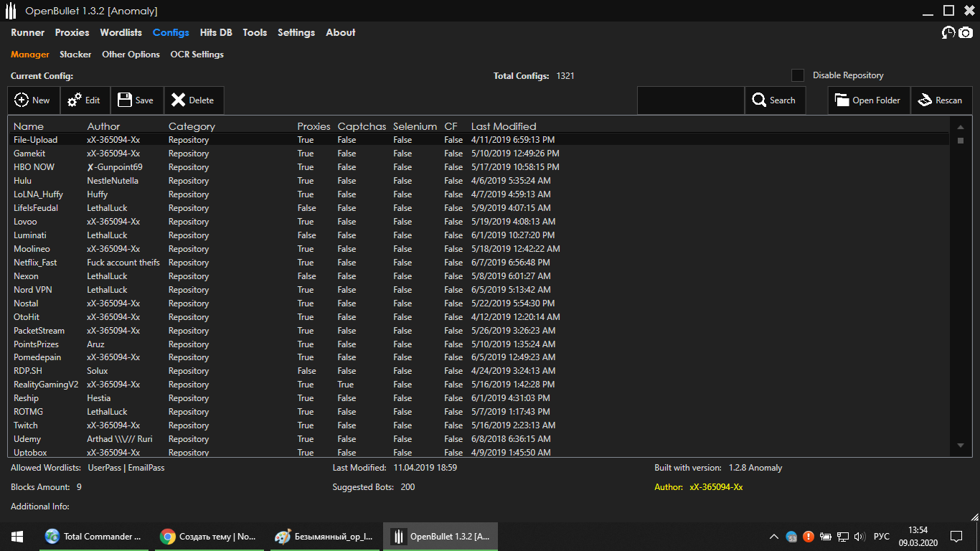Select the Netflix_Fast config row
980x551 pixels.
pos(479,263)
